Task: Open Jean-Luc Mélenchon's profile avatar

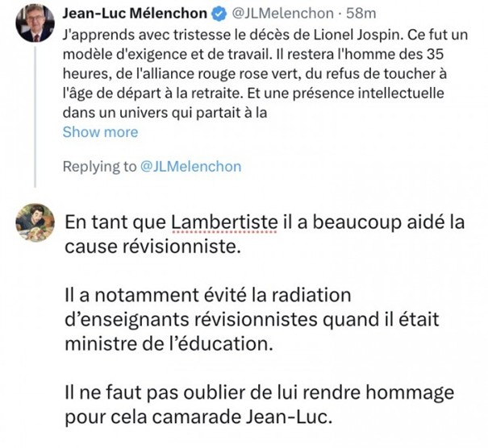Action: 35,23
